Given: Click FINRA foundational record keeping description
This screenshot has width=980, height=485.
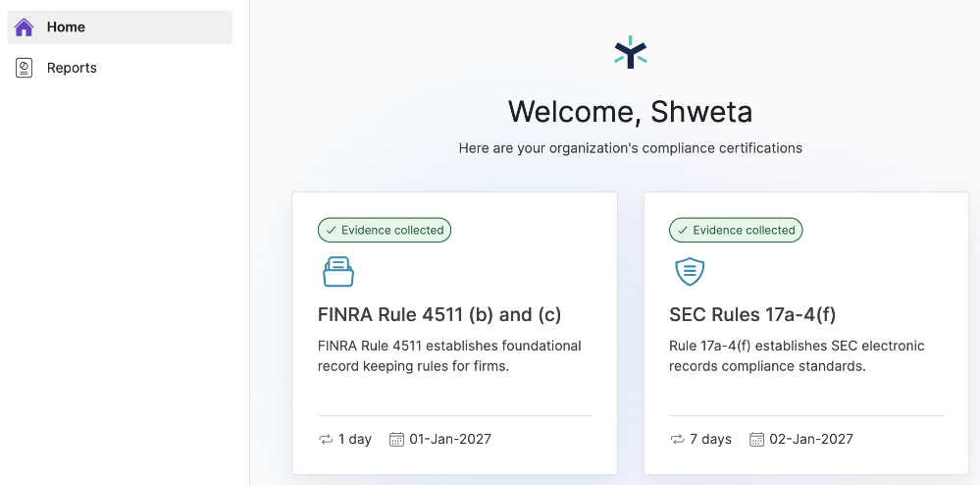Looking at the screenshot, I should 449,355.
